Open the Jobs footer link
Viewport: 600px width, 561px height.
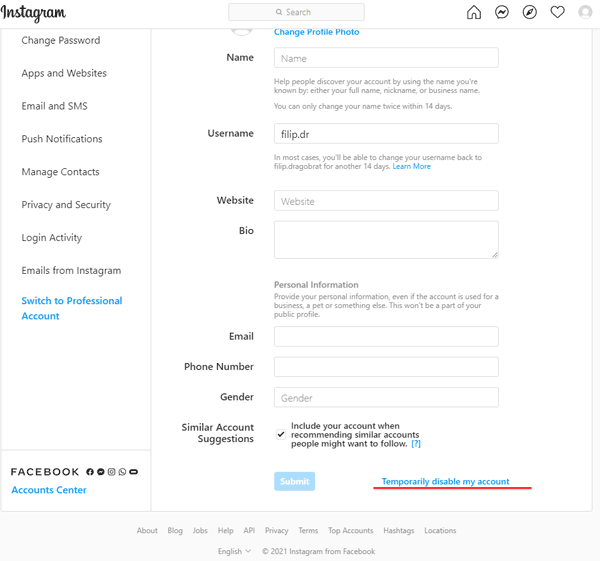(x=200, y=530)
